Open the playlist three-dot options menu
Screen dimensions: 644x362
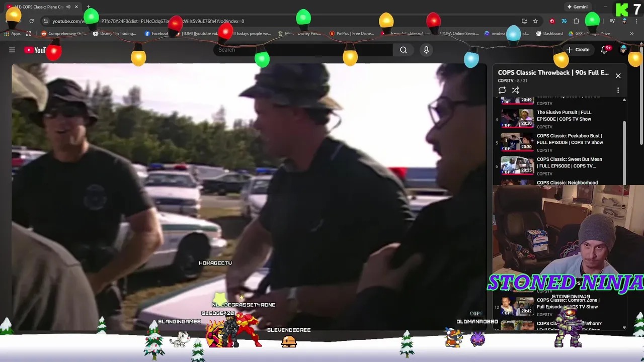tap(618, 90)
